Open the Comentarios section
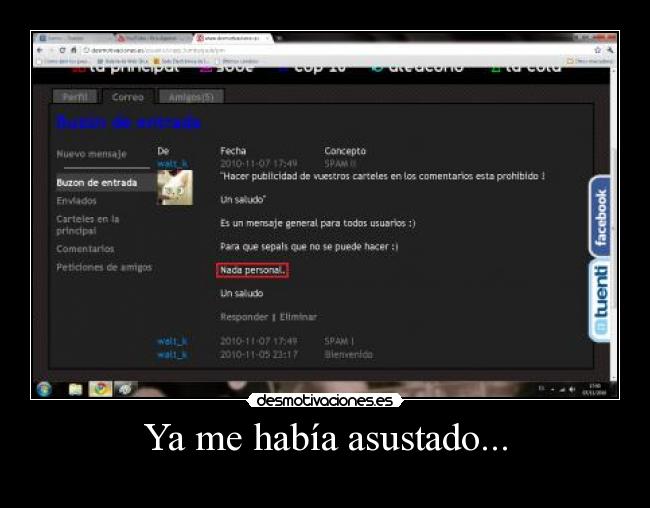This screenshot has width=650, height=508. [x=85, y=249]
